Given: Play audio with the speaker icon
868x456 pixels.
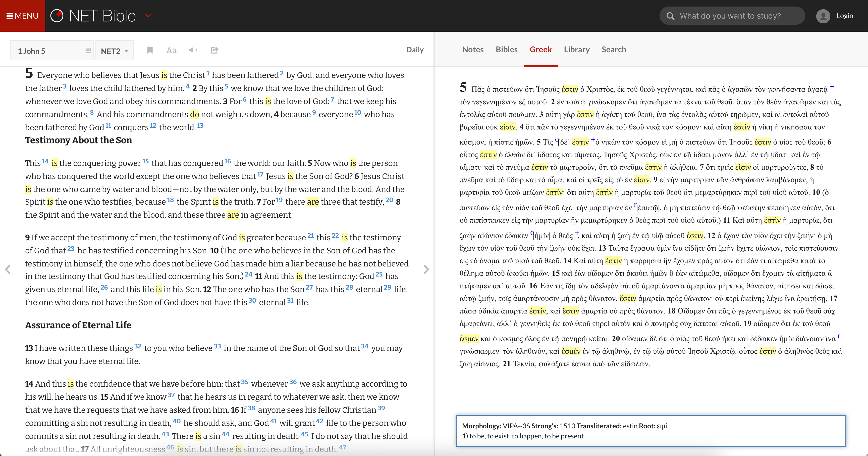Looking at the screenshot, I should (193, 50).
